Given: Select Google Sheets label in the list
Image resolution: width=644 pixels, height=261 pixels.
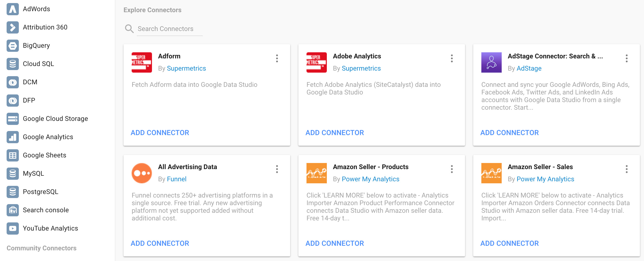Looking at the screenshot, I should click(x=44, y=155).
